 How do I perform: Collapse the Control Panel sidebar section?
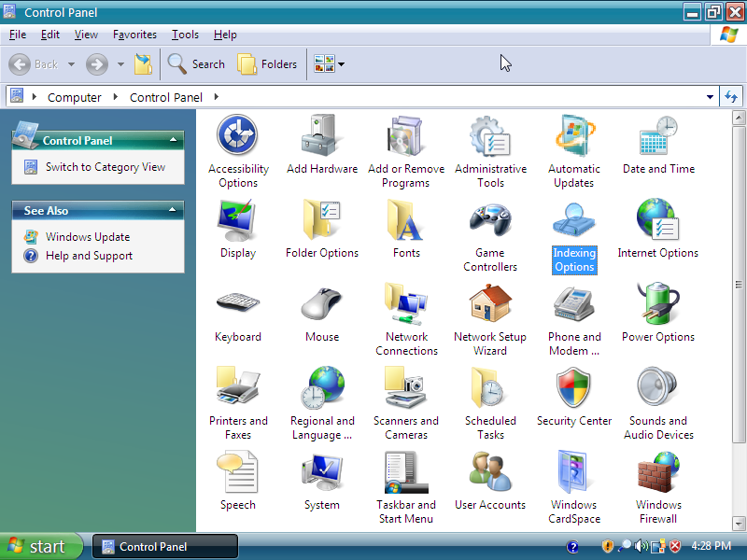click(x=173, y=140)
